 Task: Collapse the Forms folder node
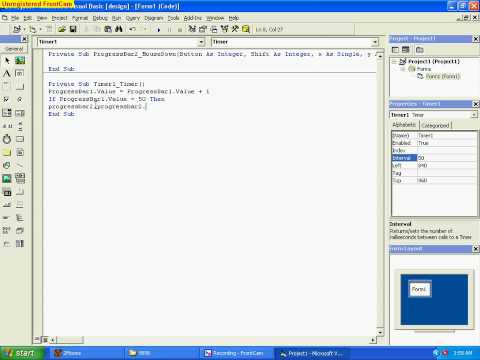(x=403, y=69)
